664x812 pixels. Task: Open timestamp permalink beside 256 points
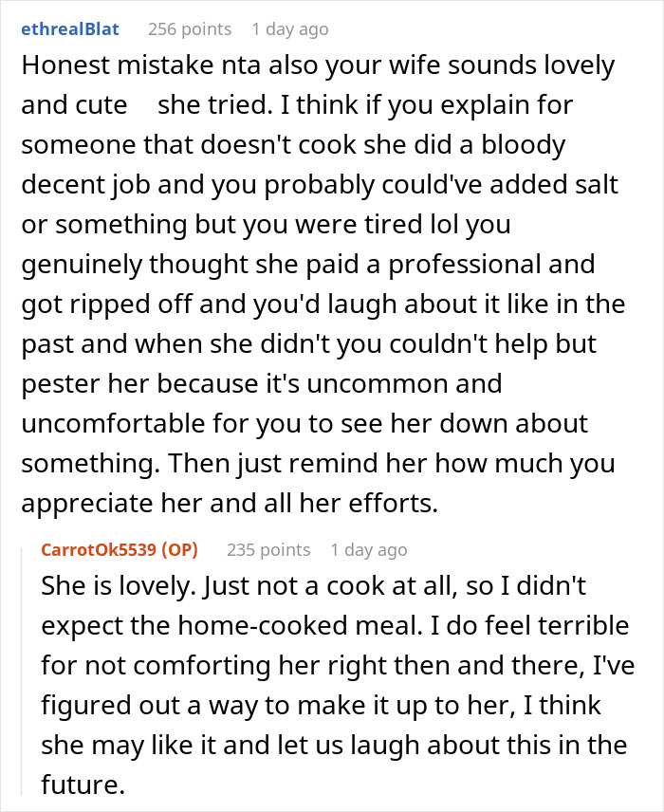[x=290, y=29]
